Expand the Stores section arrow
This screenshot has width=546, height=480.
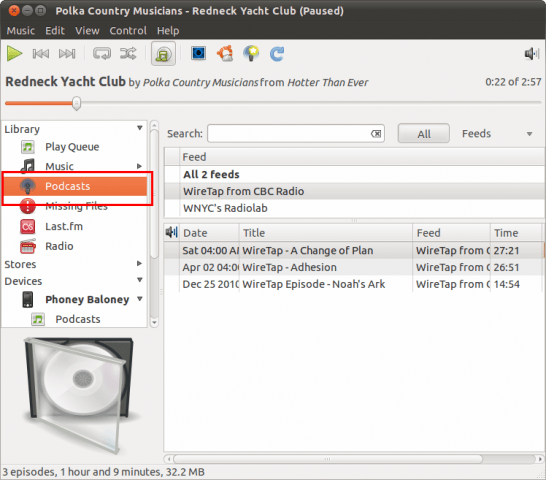(x=139, y=263)
